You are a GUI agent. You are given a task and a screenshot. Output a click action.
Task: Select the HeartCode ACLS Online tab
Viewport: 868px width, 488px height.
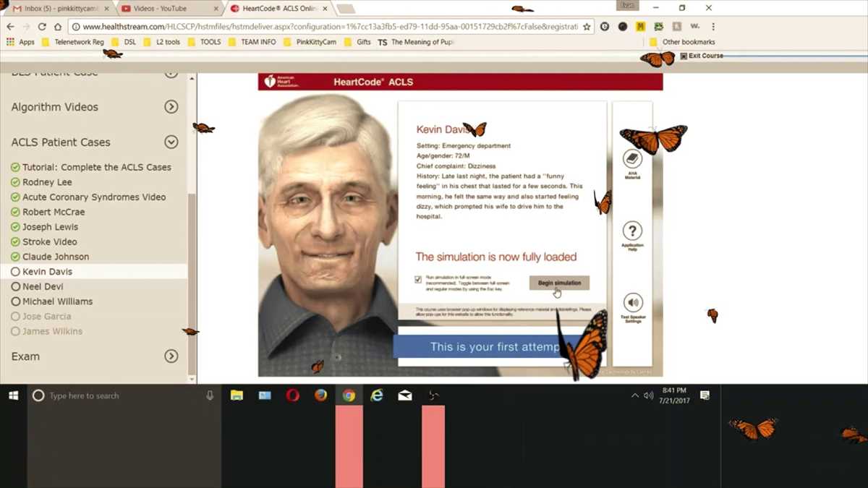click(278, 9)
